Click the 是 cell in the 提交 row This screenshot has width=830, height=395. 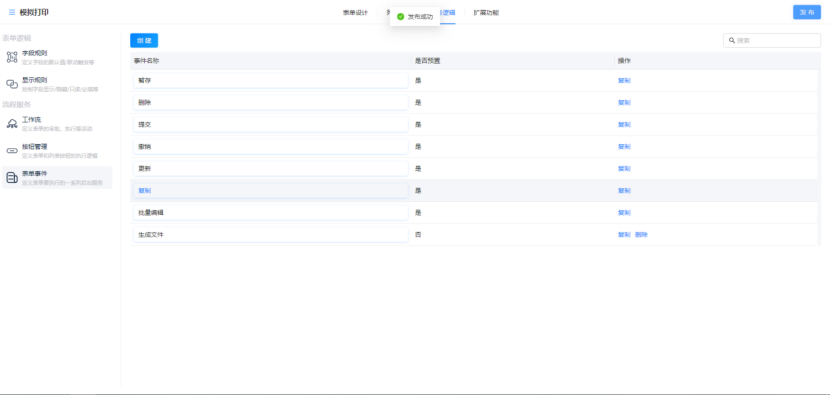tap(418, 124)
